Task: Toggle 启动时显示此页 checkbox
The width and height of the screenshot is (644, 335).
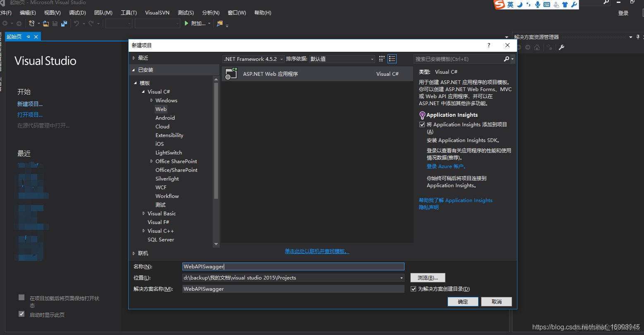Action: click(22, 314)
